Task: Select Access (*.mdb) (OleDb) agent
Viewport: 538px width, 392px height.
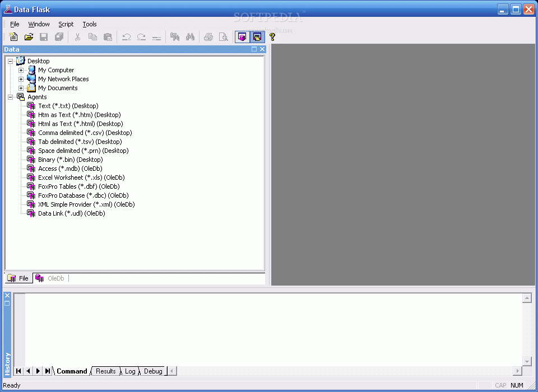Action: coord(70,169)
